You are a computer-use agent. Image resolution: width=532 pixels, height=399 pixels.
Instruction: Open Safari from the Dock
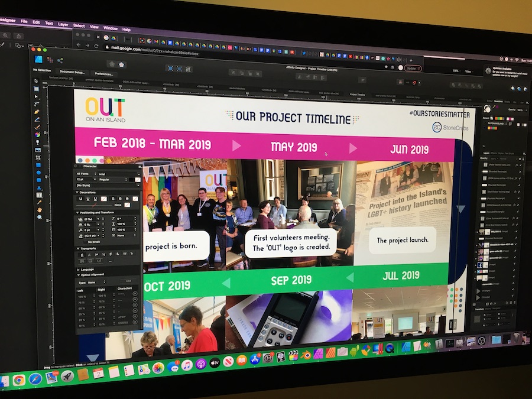coord(35,378)
